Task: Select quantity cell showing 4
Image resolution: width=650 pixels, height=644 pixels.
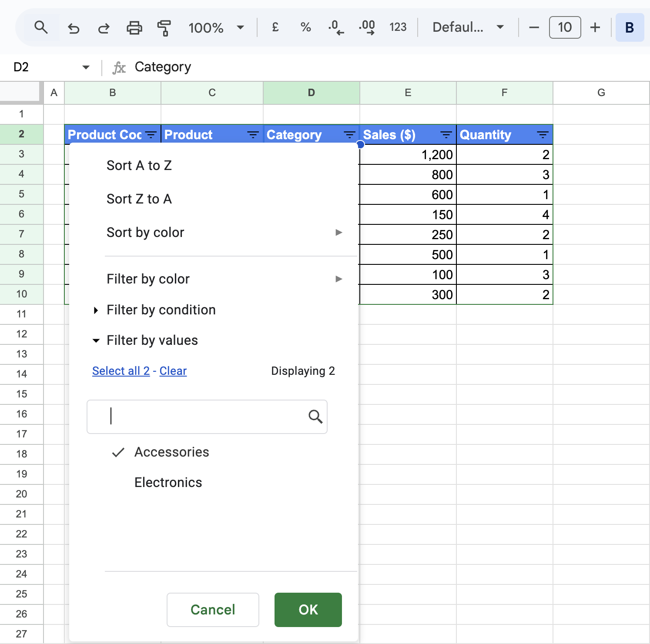Action: [x=505, y=215]
